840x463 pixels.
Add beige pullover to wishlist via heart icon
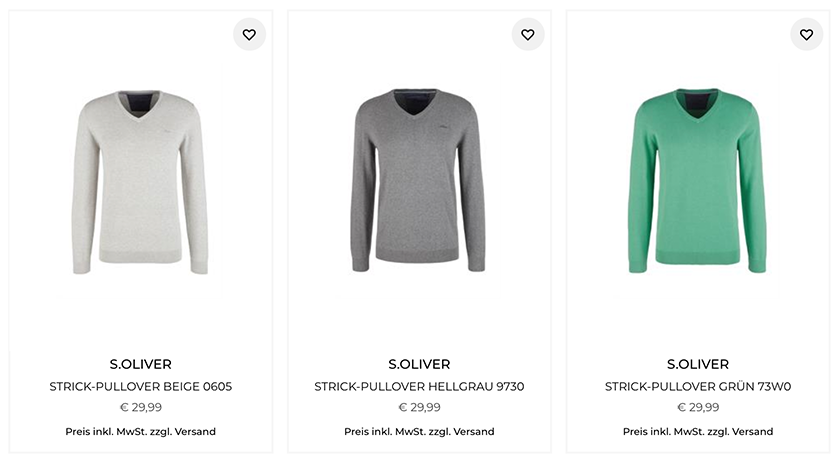coord(249,34)
